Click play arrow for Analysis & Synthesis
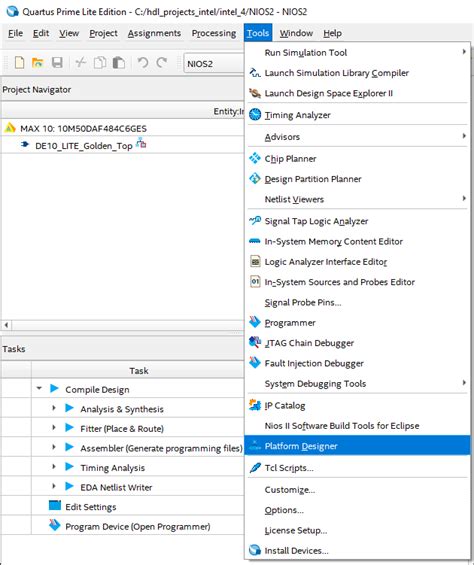474x565 pixels. [x=69, y=408]
